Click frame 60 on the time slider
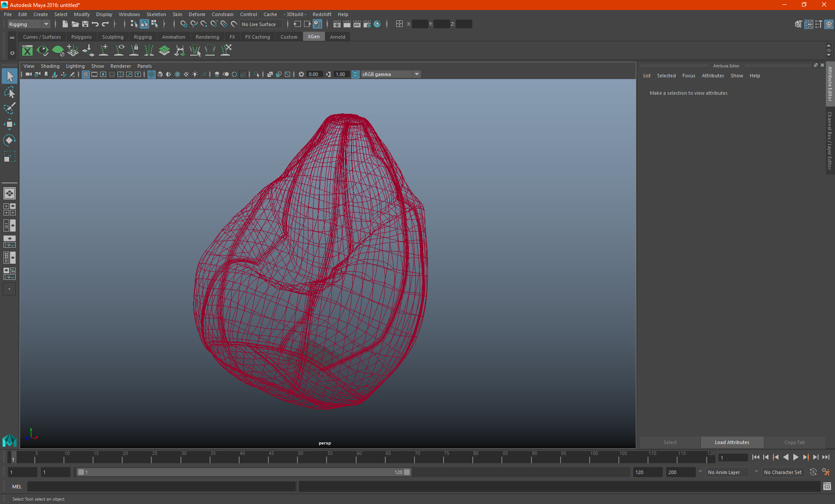 359,457
